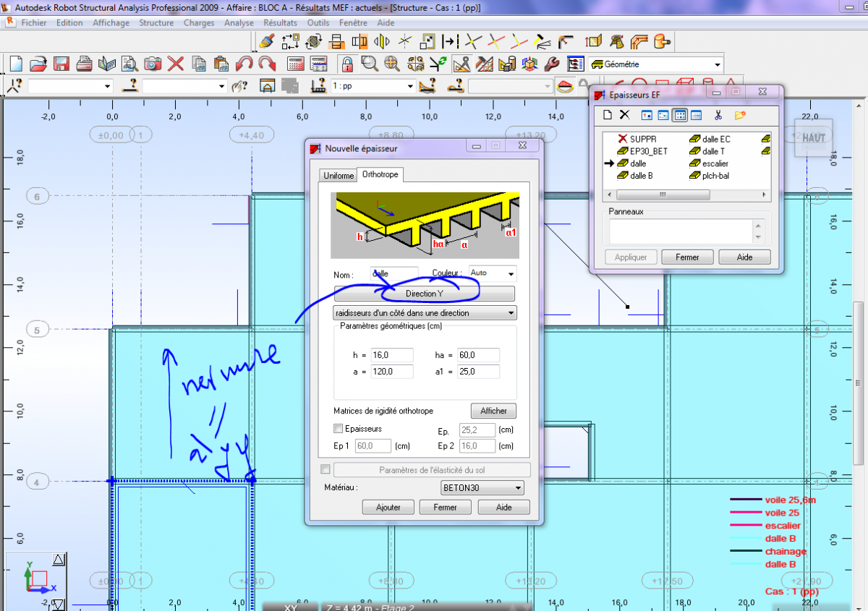Click the red X delete icon in toolbar
The width and height of the screenshot is (868, 611).
click(176, 64)
